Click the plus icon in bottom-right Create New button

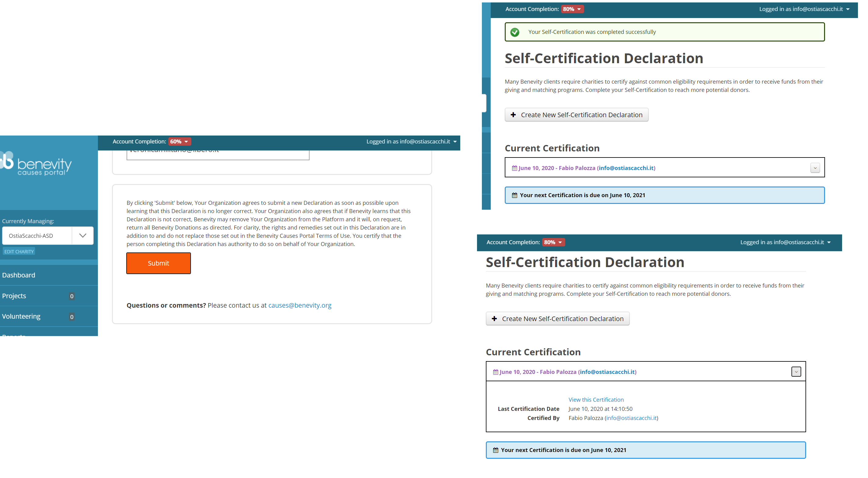(494, 319)
